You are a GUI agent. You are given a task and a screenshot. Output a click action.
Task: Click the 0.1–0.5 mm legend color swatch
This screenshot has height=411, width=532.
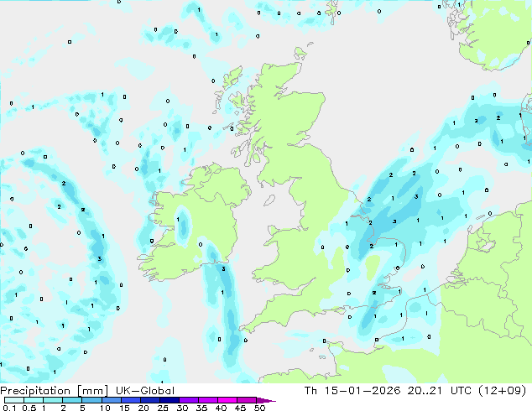click(x=14, y=400)
